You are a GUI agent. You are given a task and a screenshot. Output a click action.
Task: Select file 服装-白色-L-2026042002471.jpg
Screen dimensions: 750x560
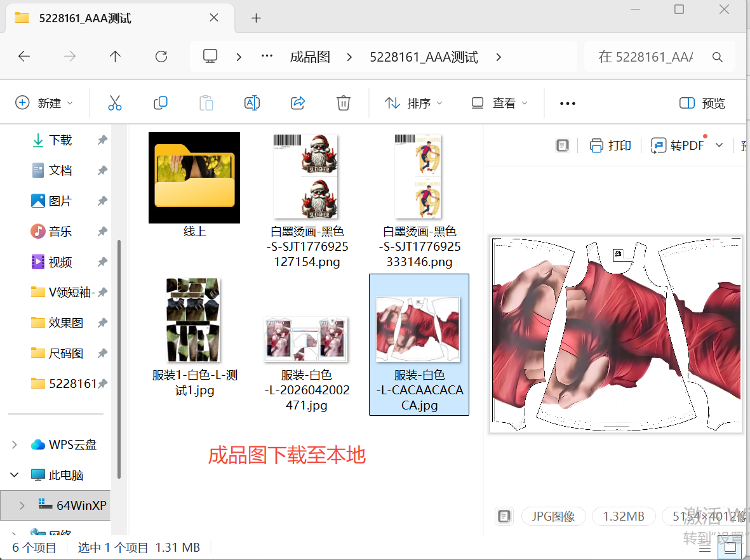[x=307, y=363]
